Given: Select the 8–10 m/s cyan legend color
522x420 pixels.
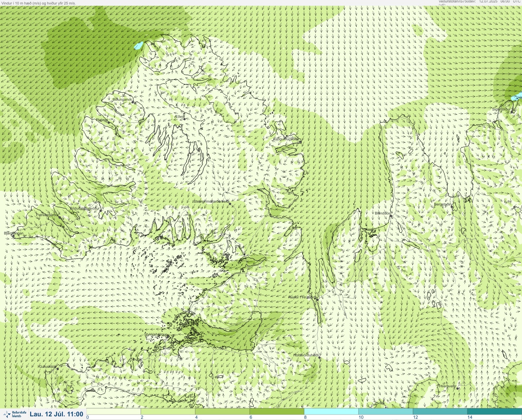Looking at the screenshot, I should pos(331,411).
